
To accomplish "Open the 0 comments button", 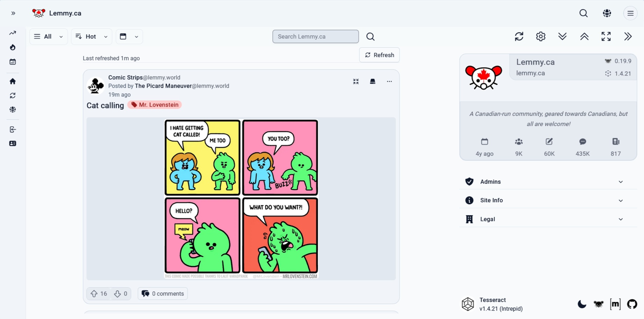I will pos(163,294).
